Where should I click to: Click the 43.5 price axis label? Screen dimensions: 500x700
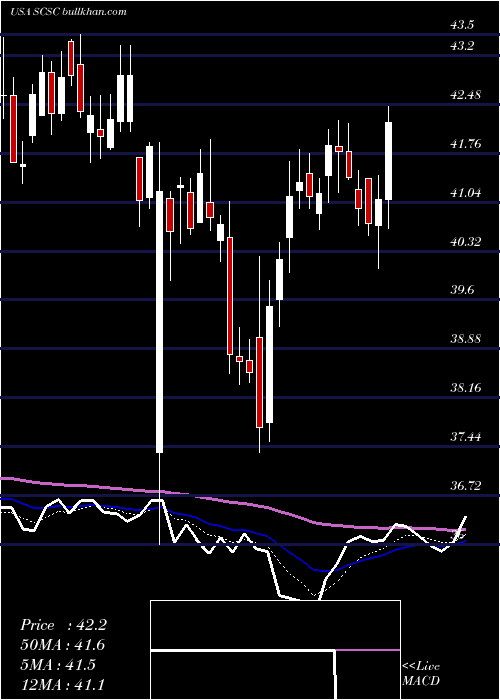click(x=462, y=25)
